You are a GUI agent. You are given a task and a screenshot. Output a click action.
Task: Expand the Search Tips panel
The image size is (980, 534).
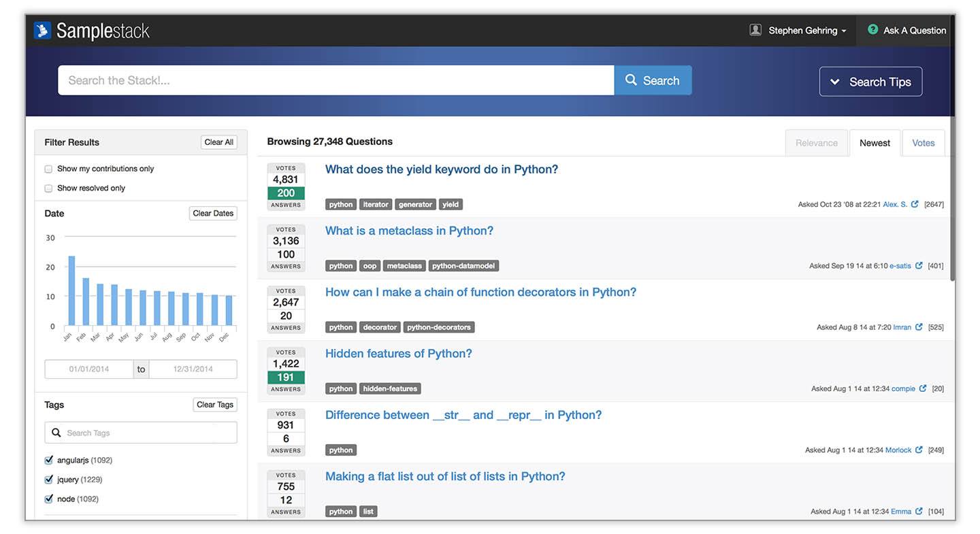pos(870,82)
